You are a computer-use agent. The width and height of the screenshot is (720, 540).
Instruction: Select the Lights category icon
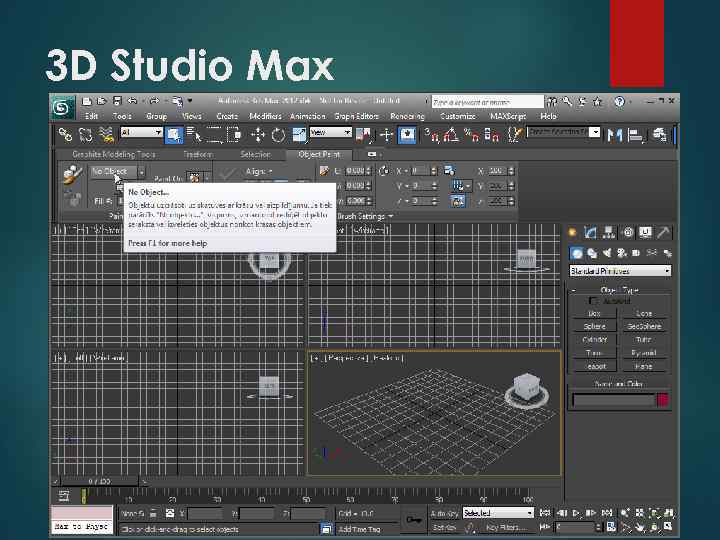point(607,253)
